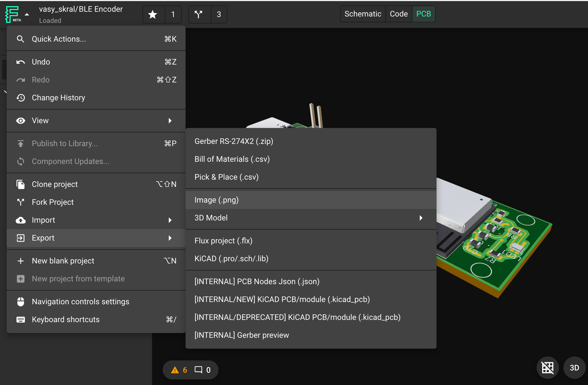
Task: Click the template plus-box icon
Action: click(x=20, y=279)
